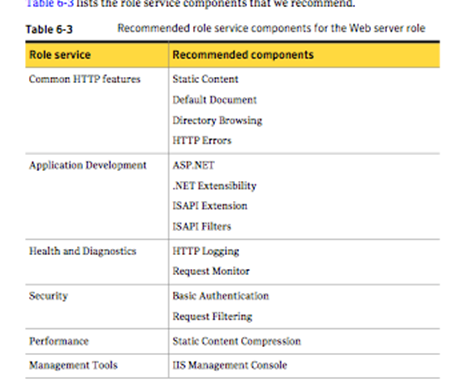Click the ASP.NET entry
This screenshot has height=388, width=468.
pos(193,165)
